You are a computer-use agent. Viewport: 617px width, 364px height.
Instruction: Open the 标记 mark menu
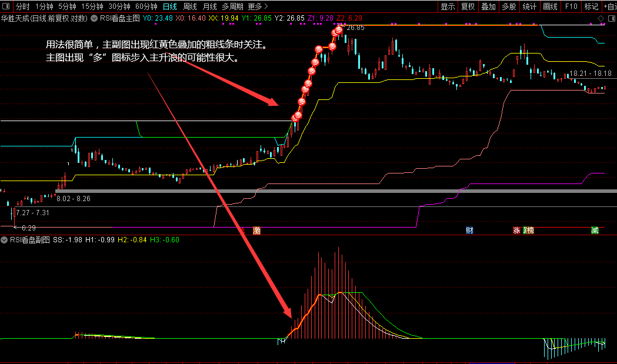[591, 6]
